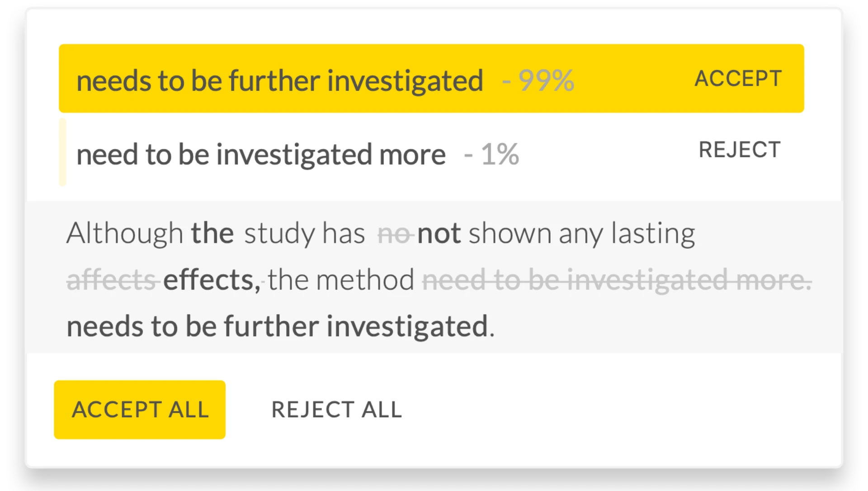Click REJECT beside the 1% suggestion

click(x=740, y=150)
